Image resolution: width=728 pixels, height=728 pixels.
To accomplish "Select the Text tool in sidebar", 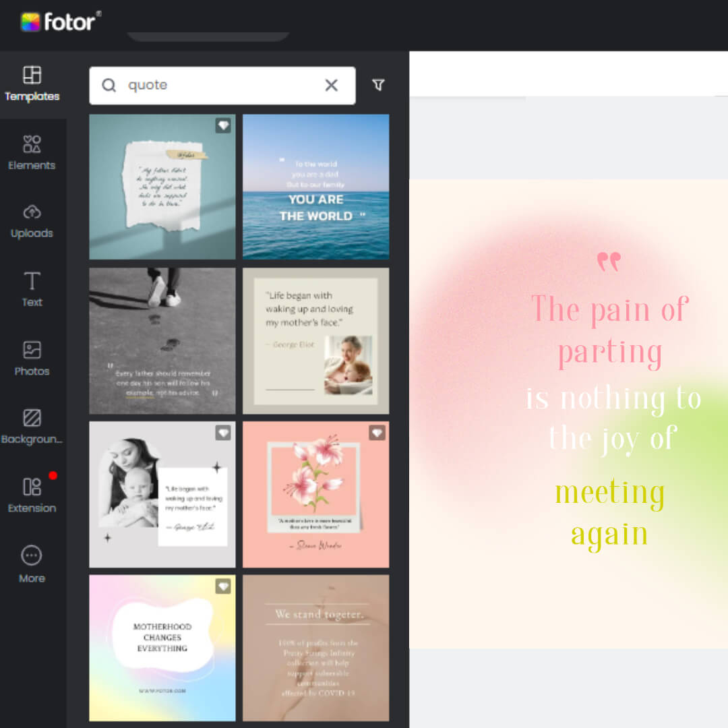I will click(32, 290).
